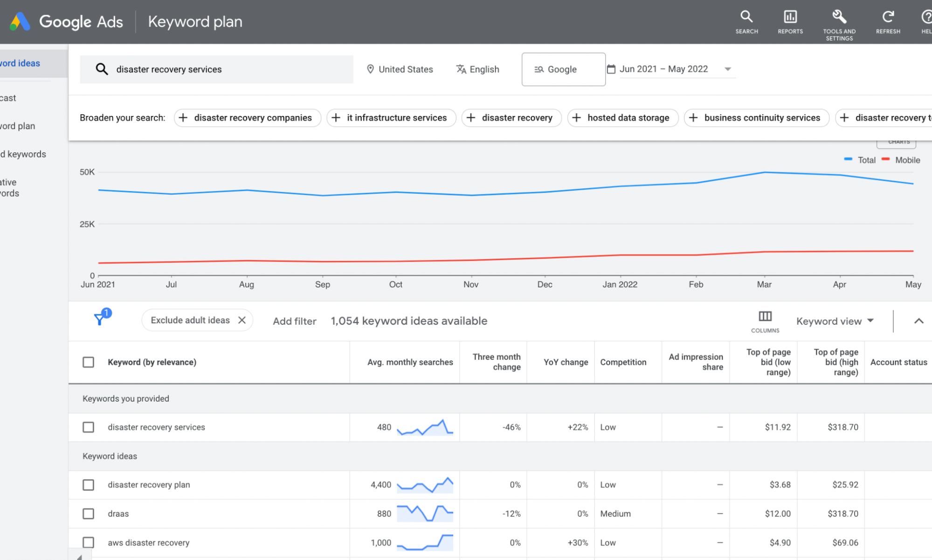Open the keyword plan sidebar item

(x=19, y=126)
